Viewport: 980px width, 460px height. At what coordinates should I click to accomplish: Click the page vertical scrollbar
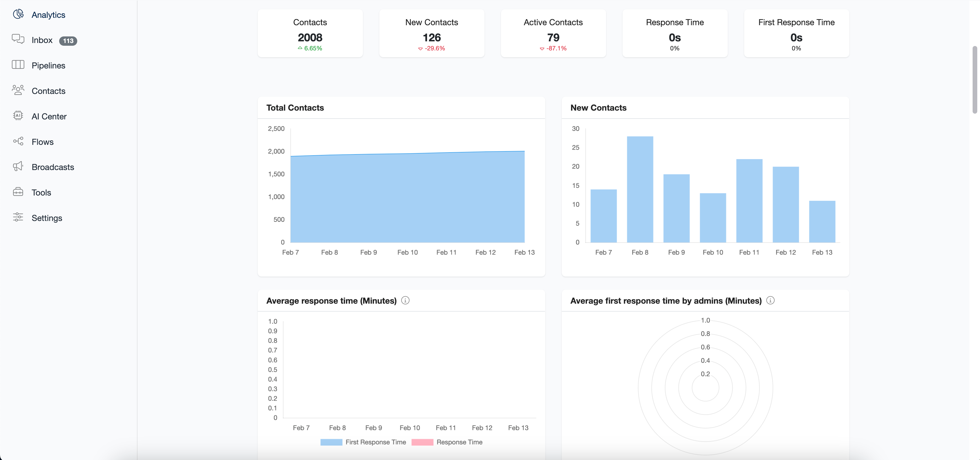[974, 80]
